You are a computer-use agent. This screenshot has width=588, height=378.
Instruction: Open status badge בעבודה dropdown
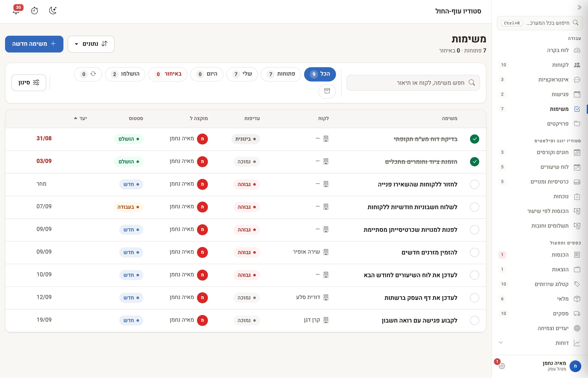point(128,207)
